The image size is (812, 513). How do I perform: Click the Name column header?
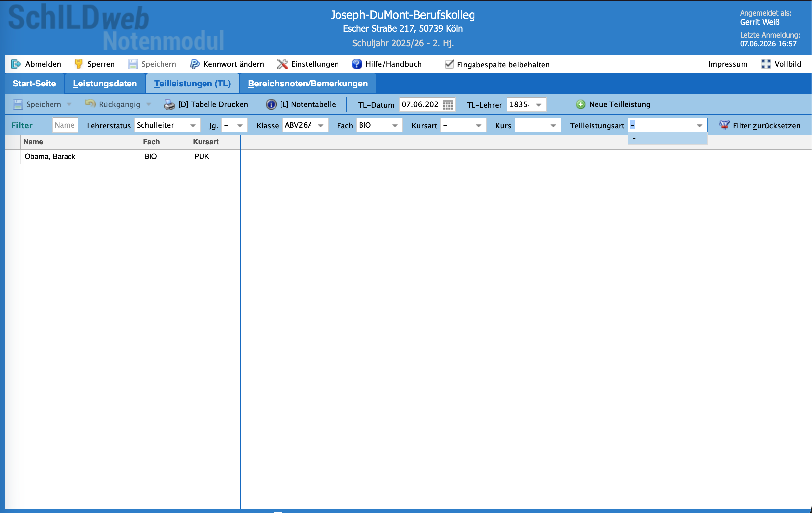(80, 142)
